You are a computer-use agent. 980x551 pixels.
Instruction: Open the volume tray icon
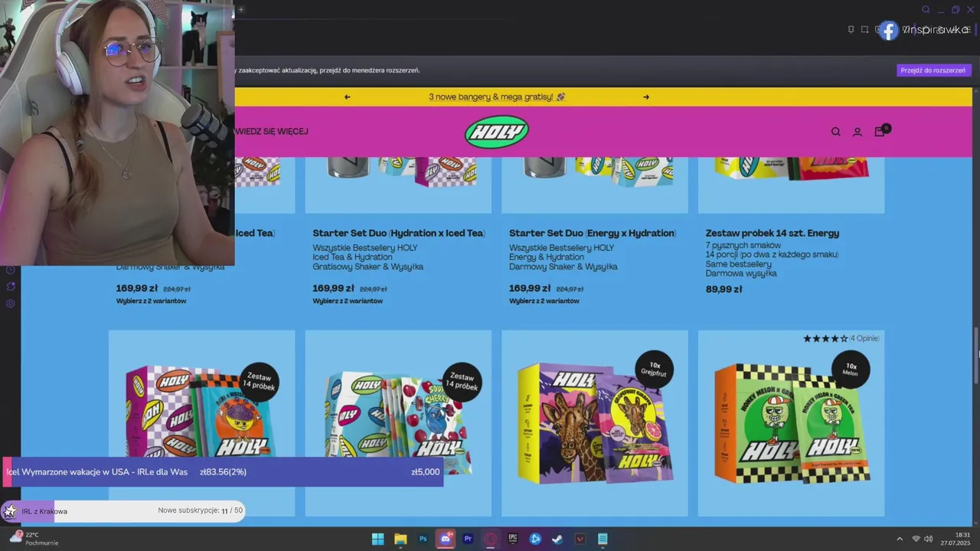click(x=929, y=540)
